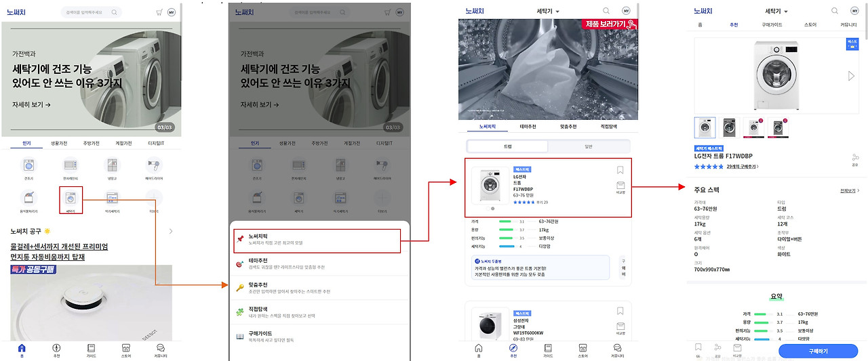Image resolution: width=868 pixels, height=361 pixels.
Task: Switch to 맞춤추천 tab on washer list
Action: (568, 127)
